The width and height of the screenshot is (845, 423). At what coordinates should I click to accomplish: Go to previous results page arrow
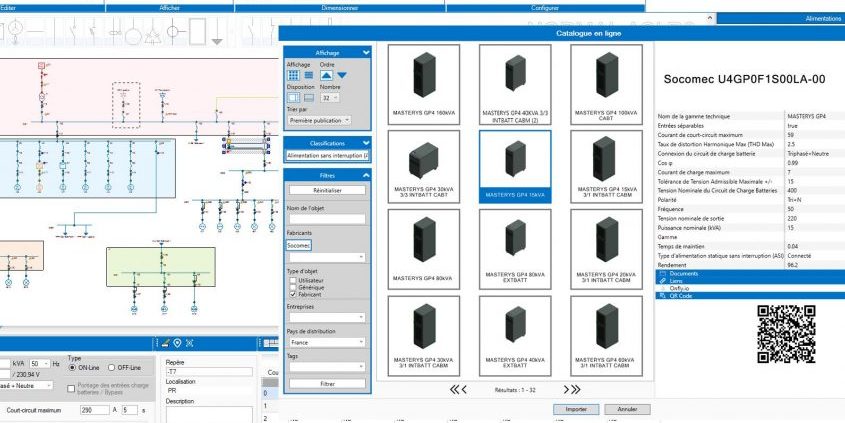464,390
